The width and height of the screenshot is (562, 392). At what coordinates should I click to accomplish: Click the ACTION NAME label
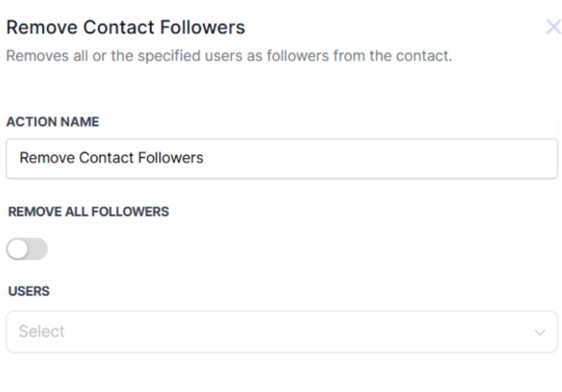coord(52,123)
